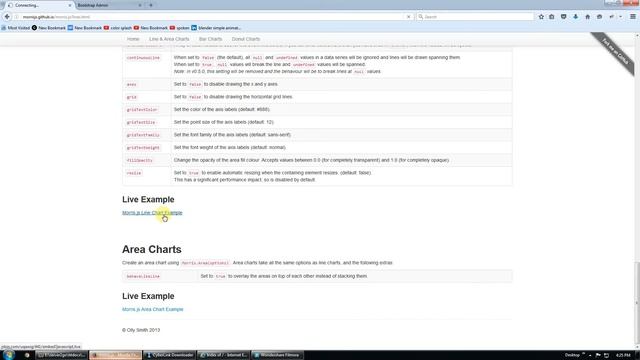Go back using the browser back arrow
The height and width of the screenshot is (360, 640).
7,17
